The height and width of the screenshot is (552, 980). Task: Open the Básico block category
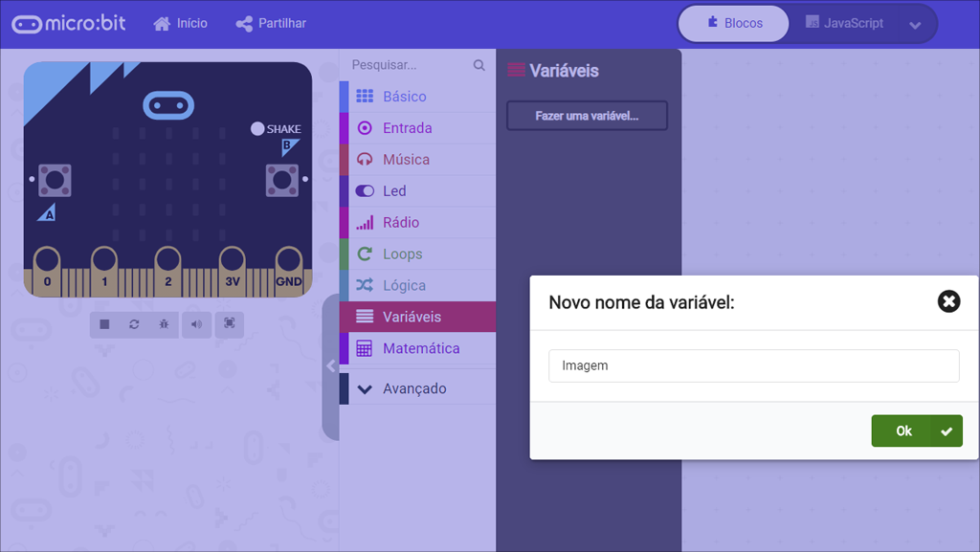[x=417, y=97]
